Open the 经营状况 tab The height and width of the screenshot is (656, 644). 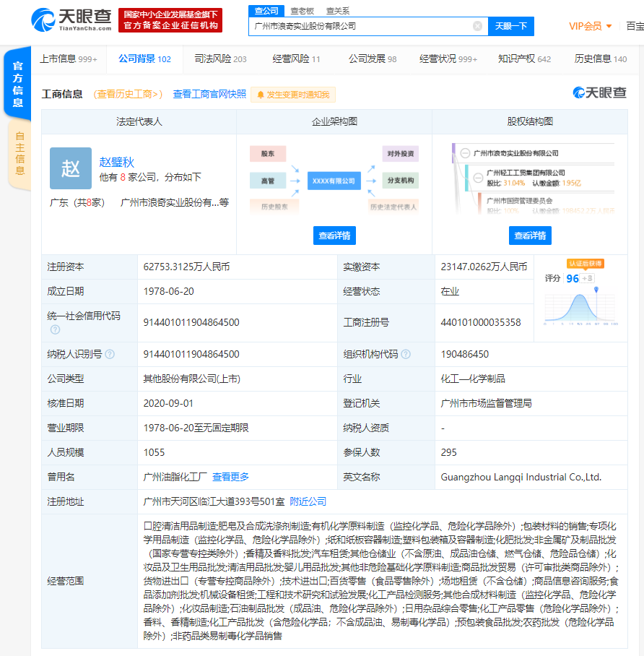[x=448, y=59]
